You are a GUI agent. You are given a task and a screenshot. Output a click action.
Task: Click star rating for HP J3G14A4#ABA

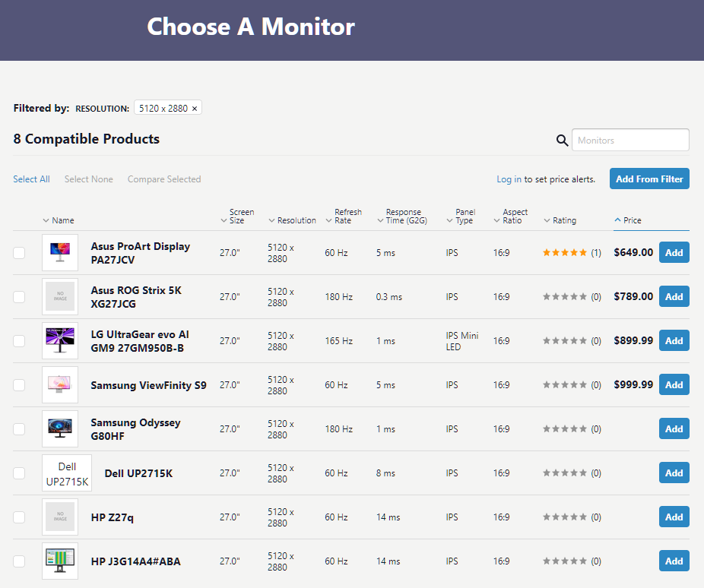(x=564, y=561)
